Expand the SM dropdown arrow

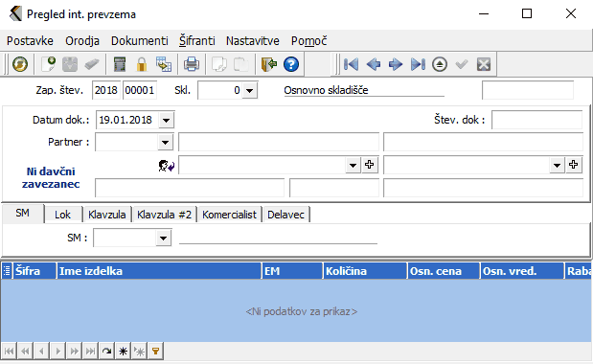click(x=164, y=239)
